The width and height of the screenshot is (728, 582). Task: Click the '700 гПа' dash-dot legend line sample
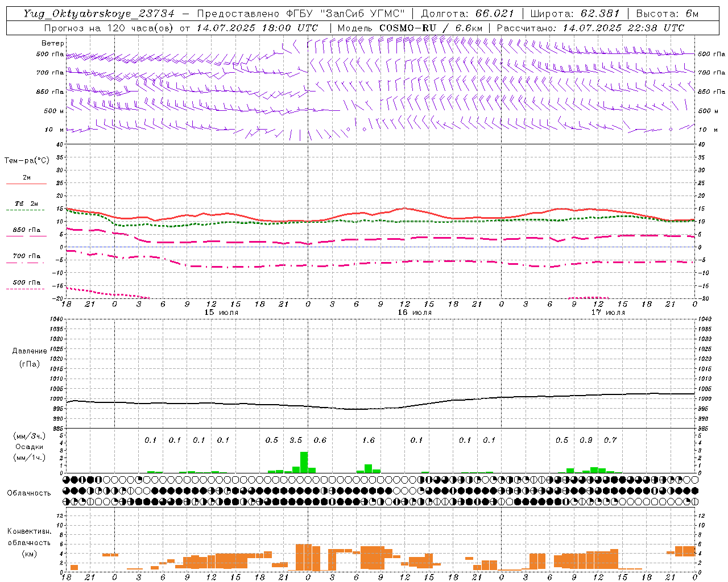[26, 263]
